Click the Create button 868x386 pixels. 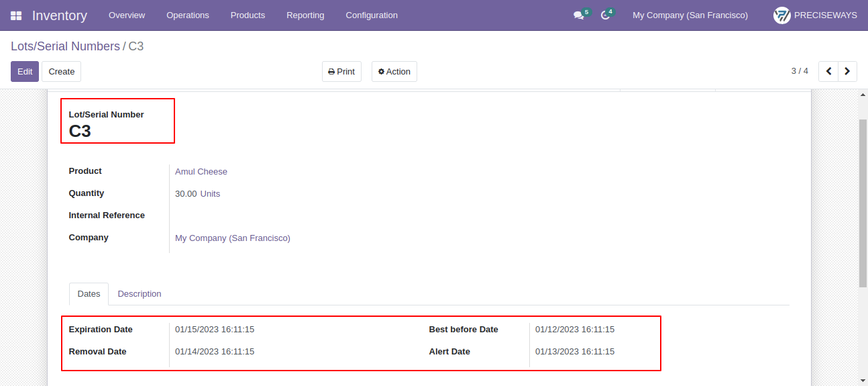tap(62, 71)
